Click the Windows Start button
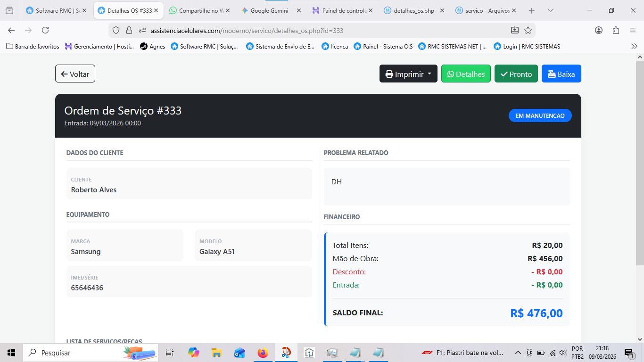 [x=11, y=353]
